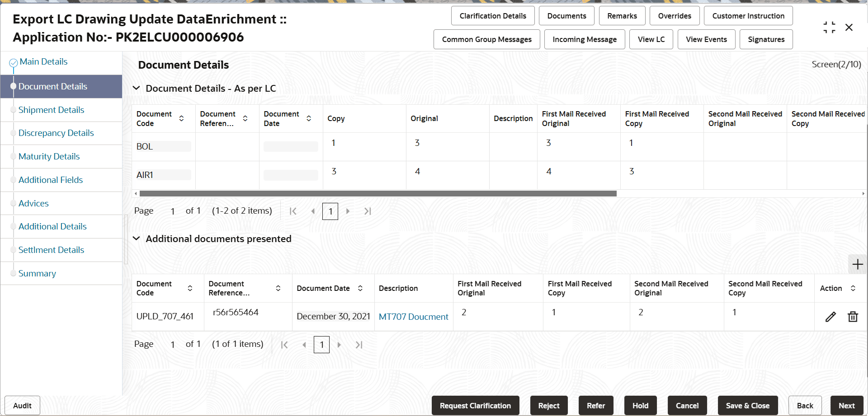Screen dimensions: 868x416
Task: Go to first page of additional documents list
Action: click(285, 344)
